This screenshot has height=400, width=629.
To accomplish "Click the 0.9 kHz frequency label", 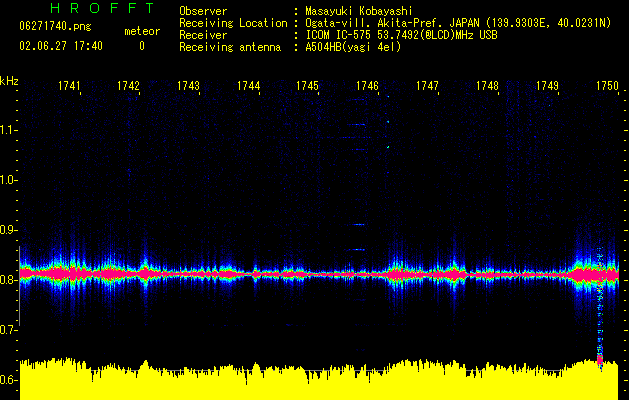I will pyautogui.click(x=9, y=230).
